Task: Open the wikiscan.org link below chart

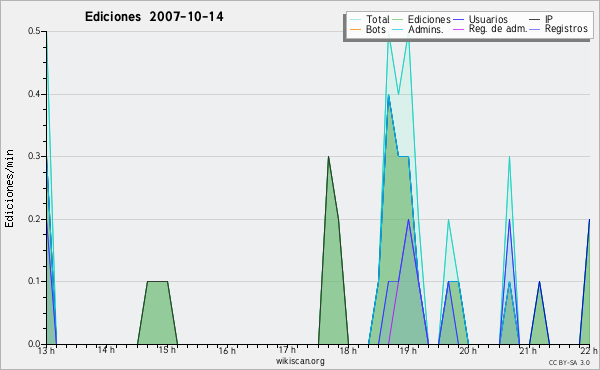Action: (300, 361)
